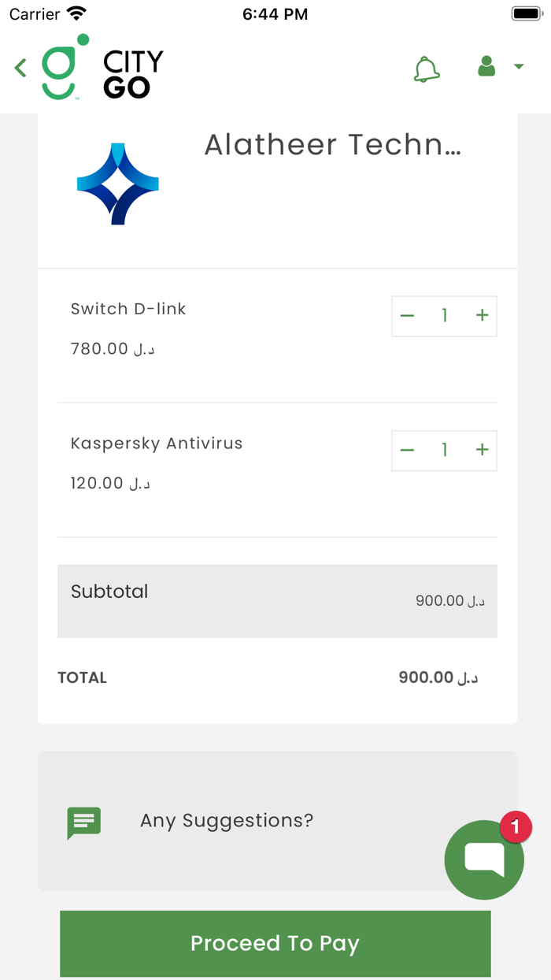
Task: Tap the user profile icon
Action: click(486, 67)
